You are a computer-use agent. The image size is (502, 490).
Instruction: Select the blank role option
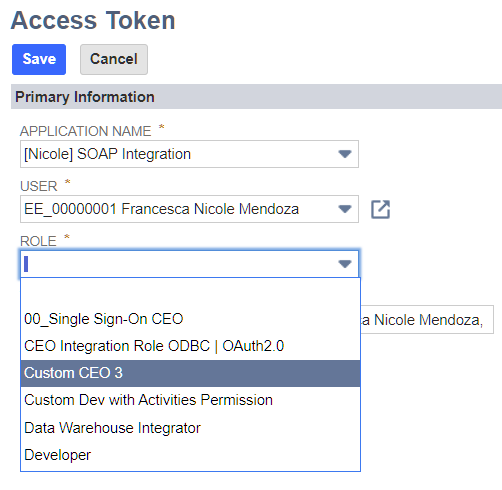click(x=190, y=292)
